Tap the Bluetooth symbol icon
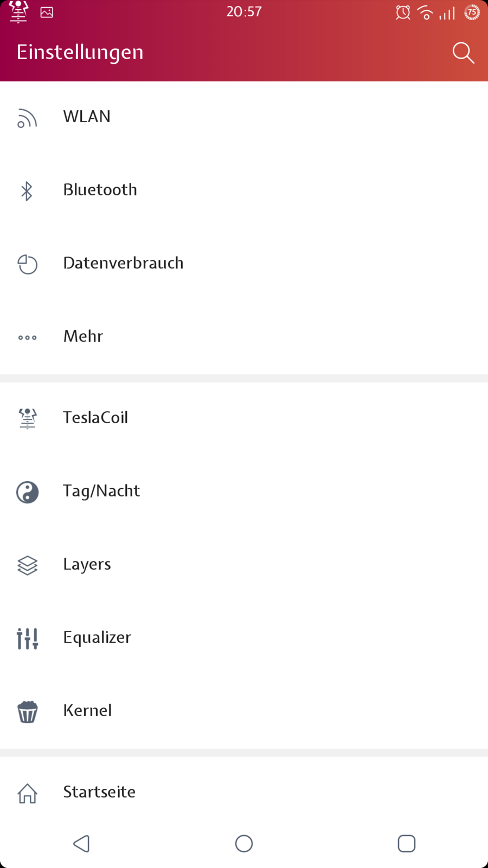This screenshot has width=488, height=868. click(x=27, y=191)
